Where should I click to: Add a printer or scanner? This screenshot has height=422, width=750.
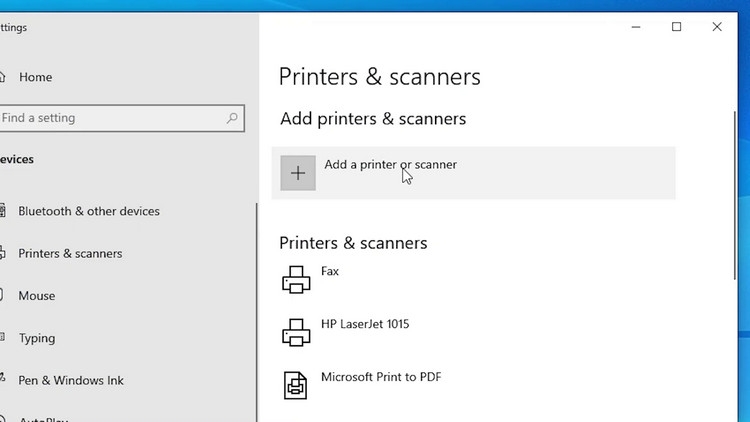click(474, 173)
